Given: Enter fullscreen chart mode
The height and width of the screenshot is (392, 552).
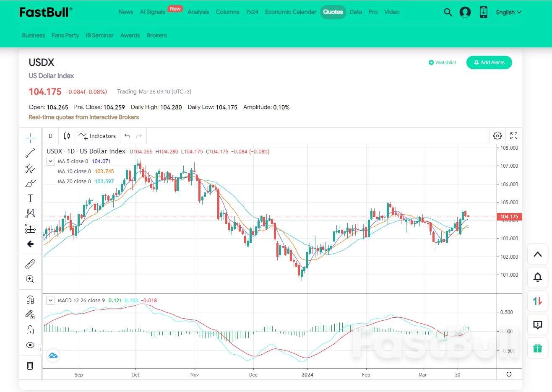Looking at the screenshot, I should click(x=514, y=136).
